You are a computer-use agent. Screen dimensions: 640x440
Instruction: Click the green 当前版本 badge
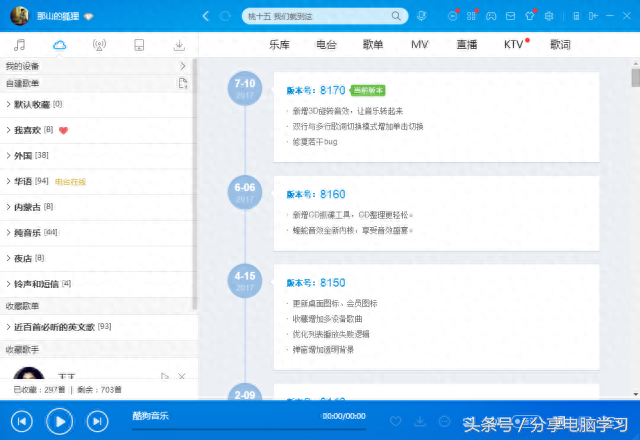coord(368,90)
